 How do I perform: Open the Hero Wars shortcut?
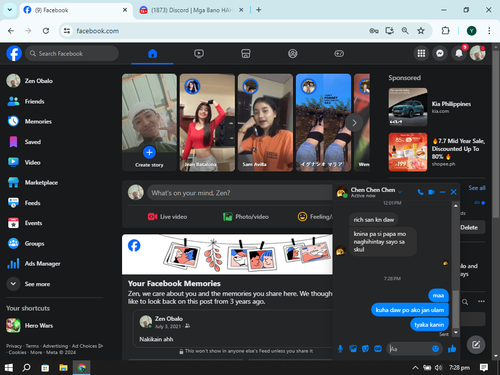[55, 325]
